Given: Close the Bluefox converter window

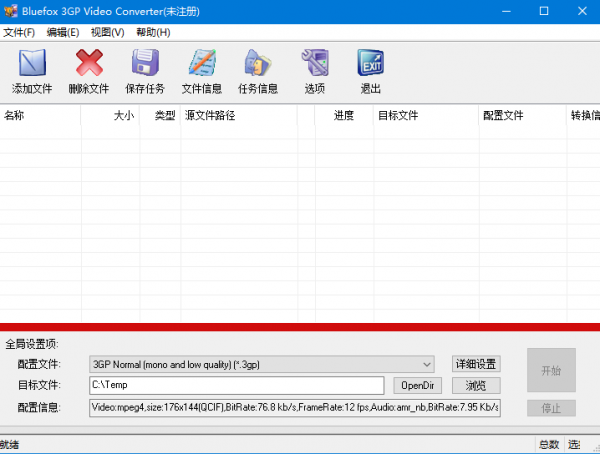Looking at the screenshot, I should tap(582, 11).
